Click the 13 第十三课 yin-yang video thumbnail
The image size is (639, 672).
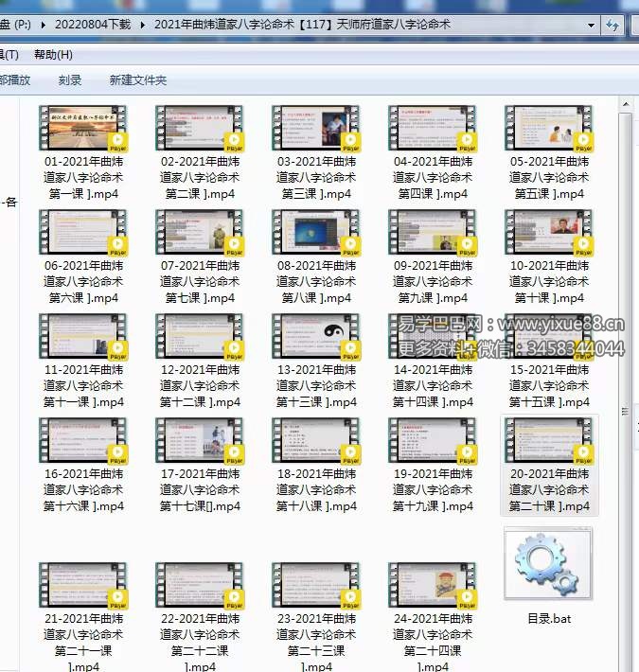[316, 336]
